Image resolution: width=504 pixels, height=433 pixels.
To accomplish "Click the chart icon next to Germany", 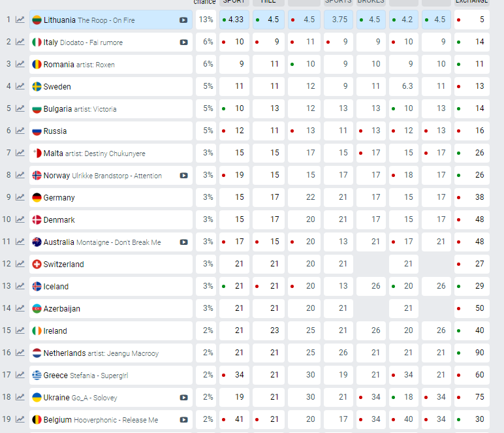I will point(20,197).
